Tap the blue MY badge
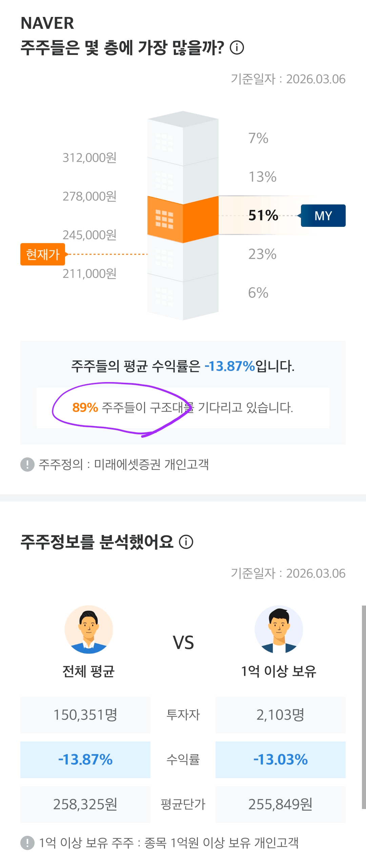366x868 pixels. click(323, 216)
